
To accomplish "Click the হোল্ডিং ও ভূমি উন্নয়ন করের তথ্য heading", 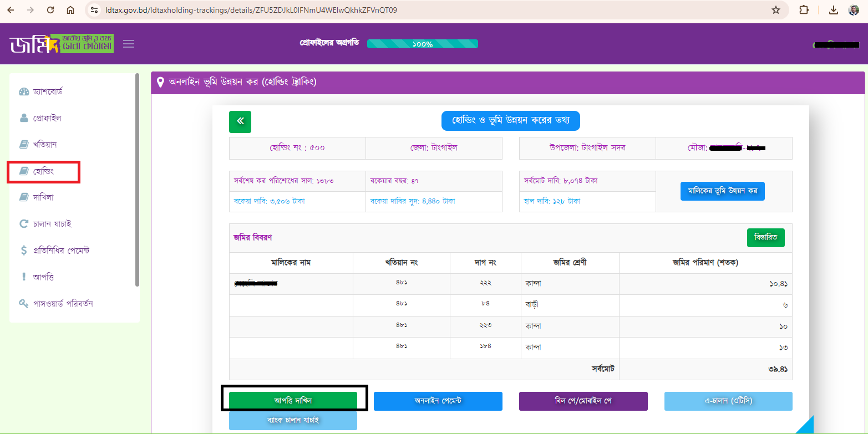I will [511, 121].
